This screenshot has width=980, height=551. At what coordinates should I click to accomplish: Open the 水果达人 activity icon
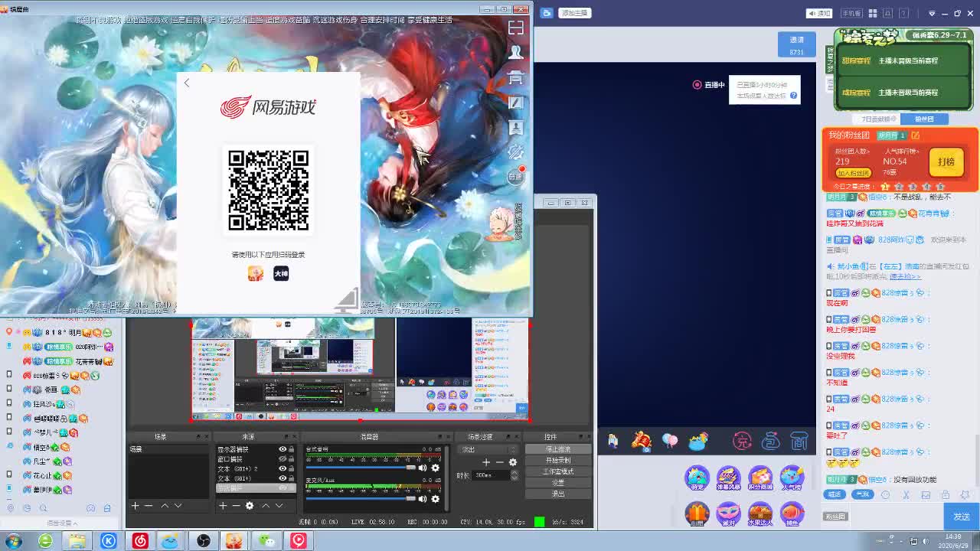[760, 514]
